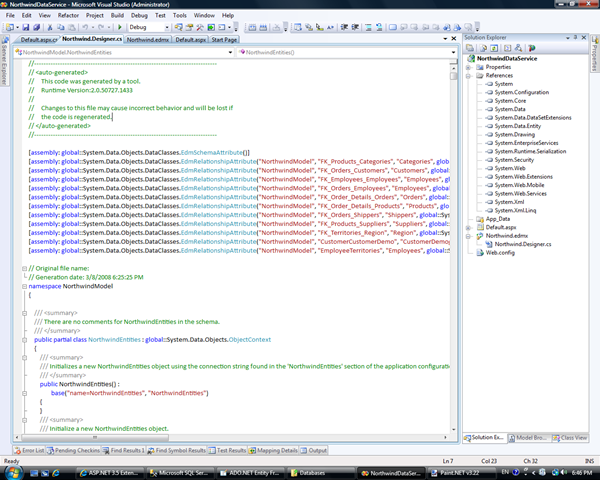Comment out selected lines via toolbar icon
Screen dimensions: 600x480
point(368,27)
